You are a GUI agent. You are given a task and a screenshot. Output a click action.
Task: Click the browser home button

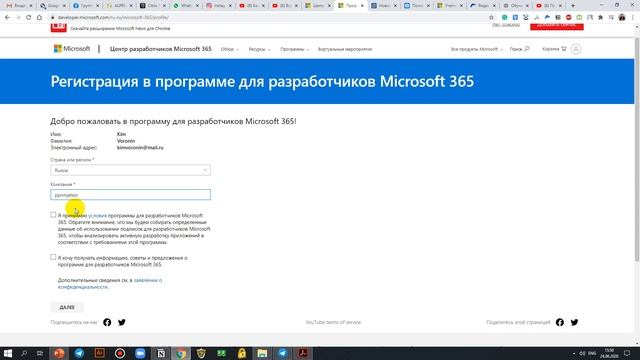tap(39, 18)
